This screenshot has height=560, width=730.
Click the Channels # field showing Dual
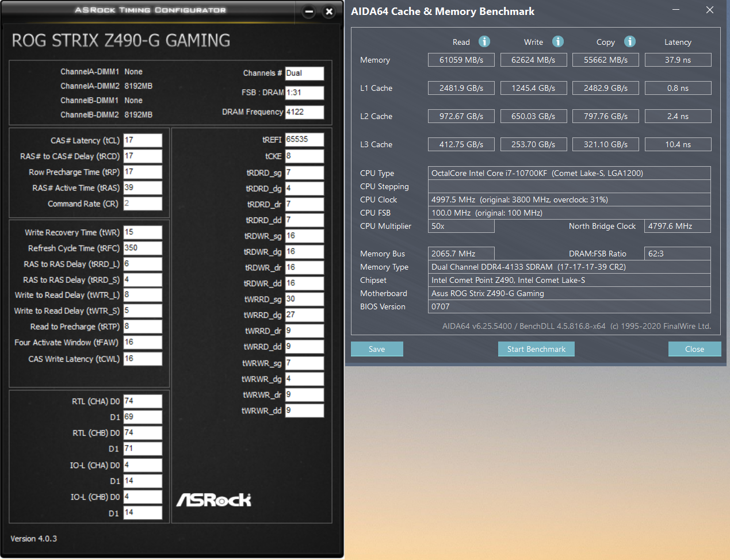tap(304, 73)
